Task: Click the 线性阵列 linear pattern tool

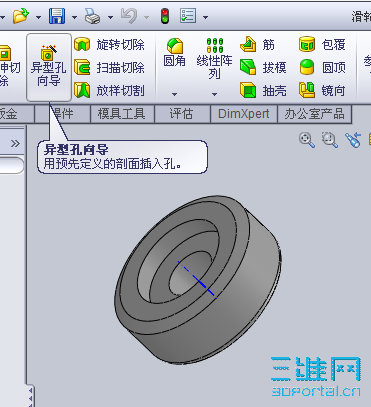Action: (215, 58)
